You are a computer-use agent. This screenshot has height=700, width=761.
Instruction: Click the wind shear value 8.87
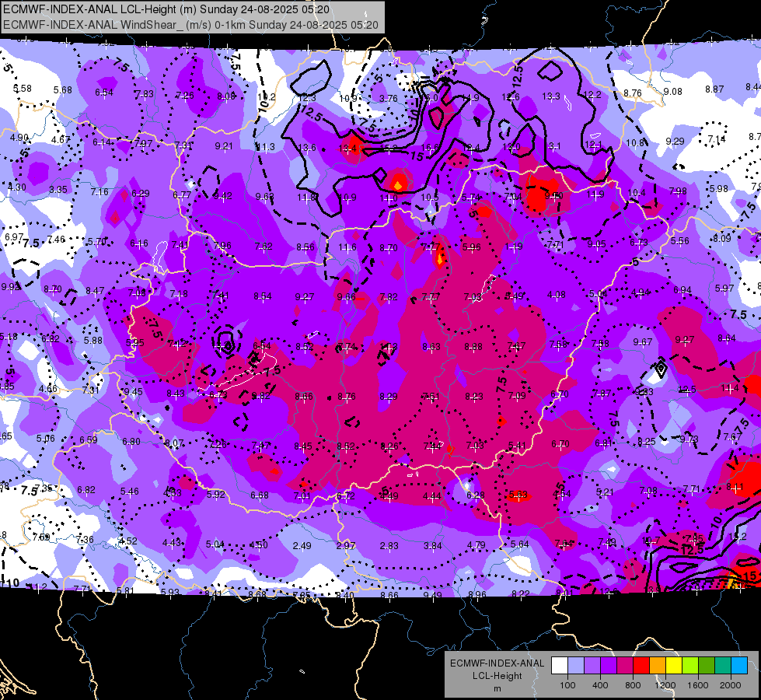coord(714,89)
